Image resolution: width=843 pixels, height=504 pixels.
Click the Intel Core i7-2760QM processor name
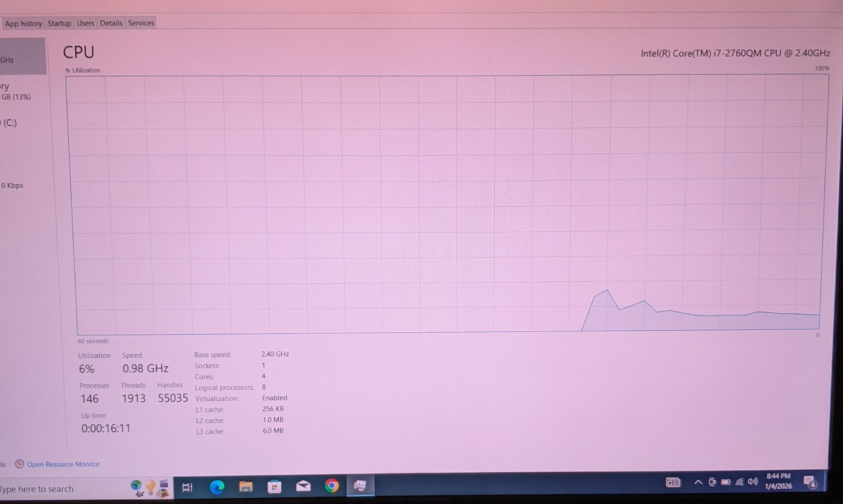735,53
